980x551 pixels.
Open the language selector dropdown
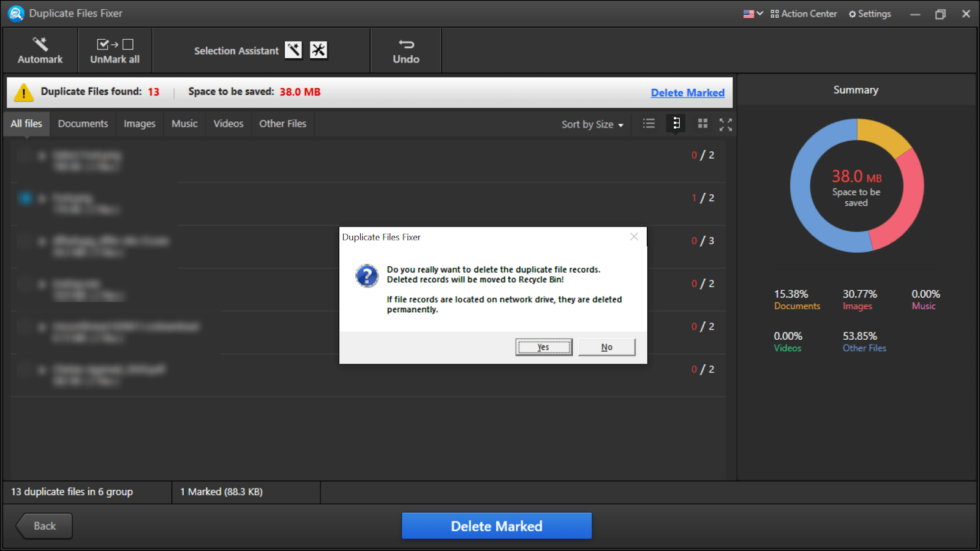[752, 13]
